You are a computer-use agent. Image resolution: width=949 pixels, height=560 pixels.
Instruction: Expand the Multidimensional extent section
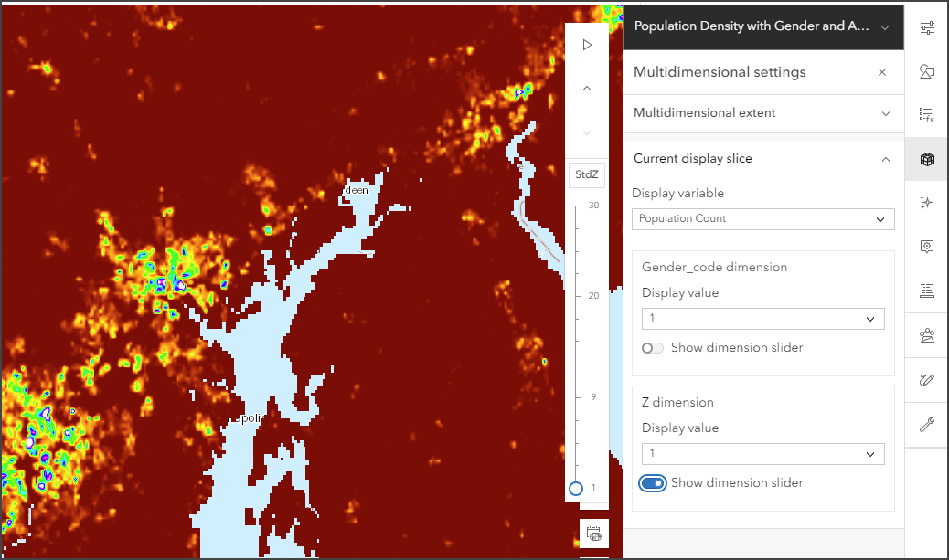(x=762, y=113)
